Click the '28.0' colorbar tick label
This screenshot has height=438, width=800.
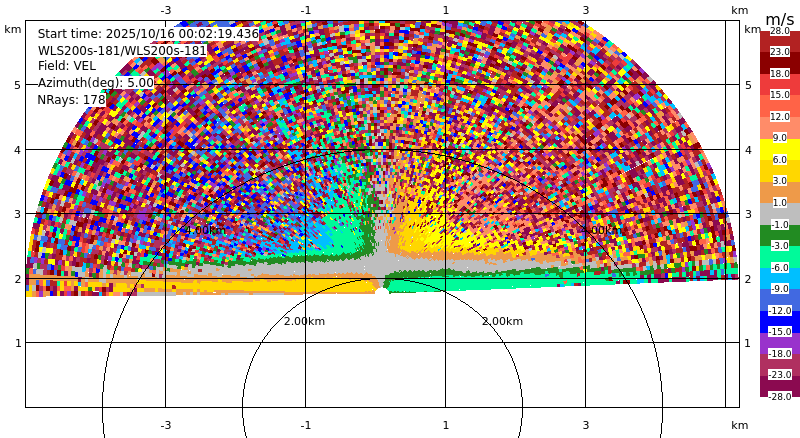(780, 31)
